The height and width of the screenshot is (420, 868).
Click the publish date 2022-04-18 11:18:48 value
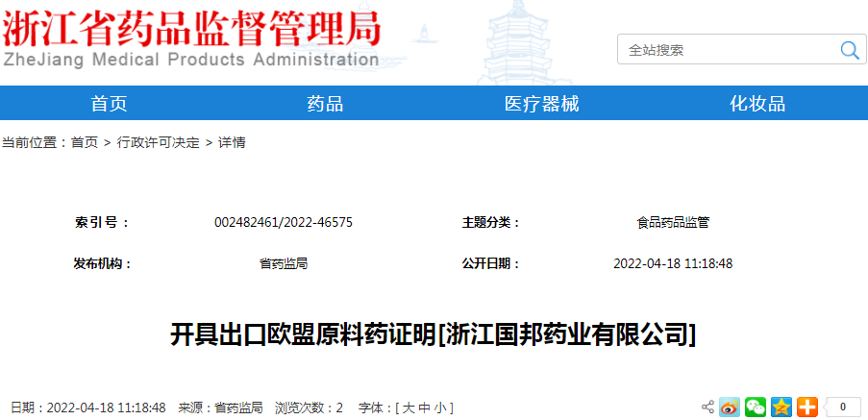coord(673,264)
